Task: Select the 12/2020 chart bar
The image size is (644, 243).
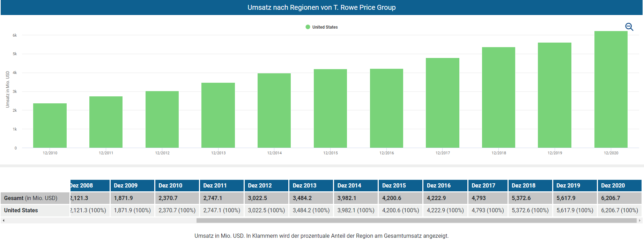Action: 610,89
